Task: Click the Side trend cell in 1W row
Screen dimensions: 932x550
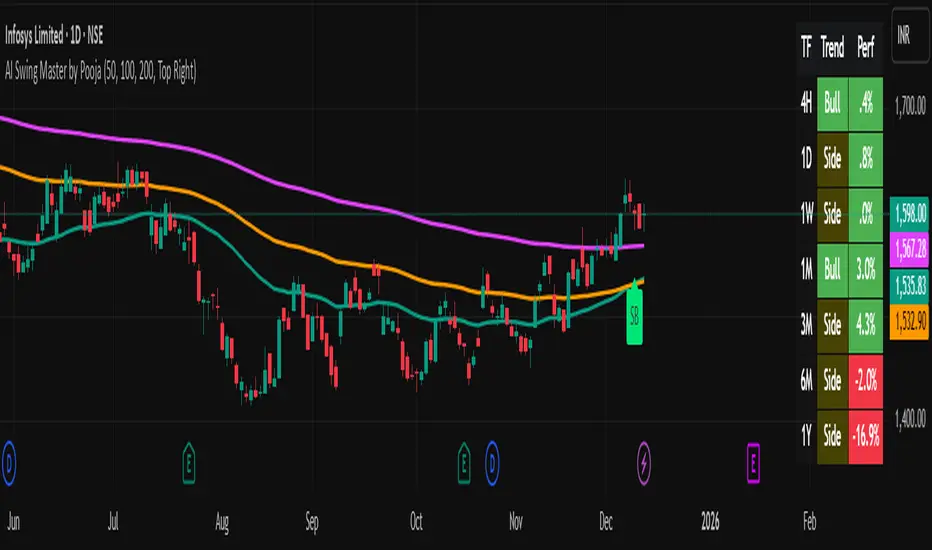Action: [833, 215]
